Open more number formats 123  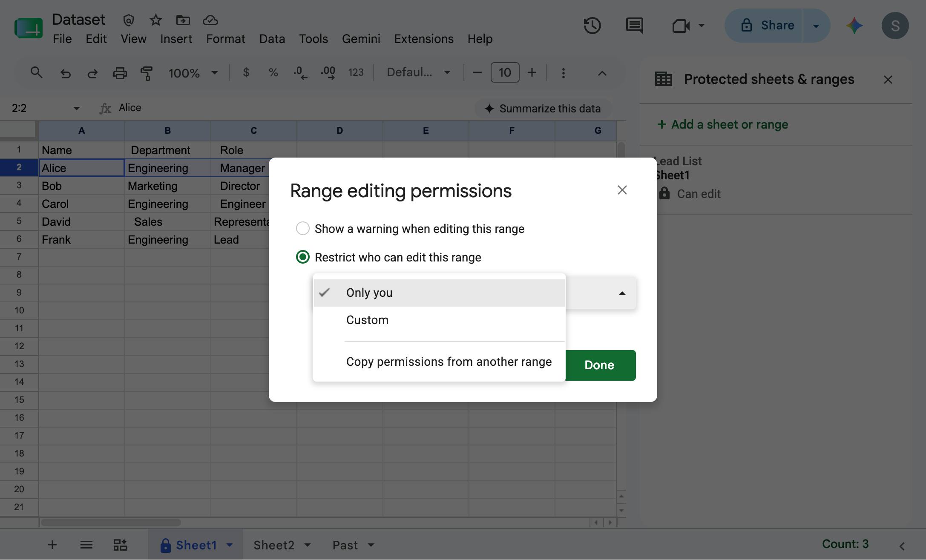point(356,73)
